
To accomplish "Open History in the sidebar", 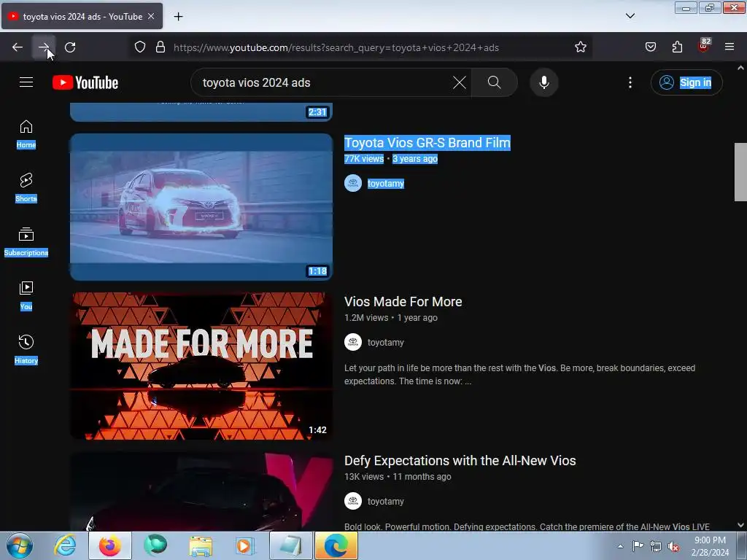I will tap(26, 349).
